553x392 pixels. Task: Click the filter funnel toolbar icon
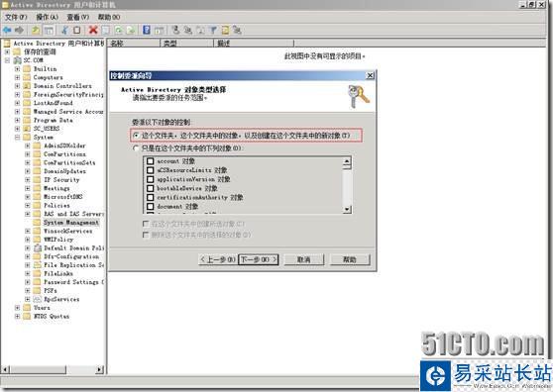[x=213, y=31]
